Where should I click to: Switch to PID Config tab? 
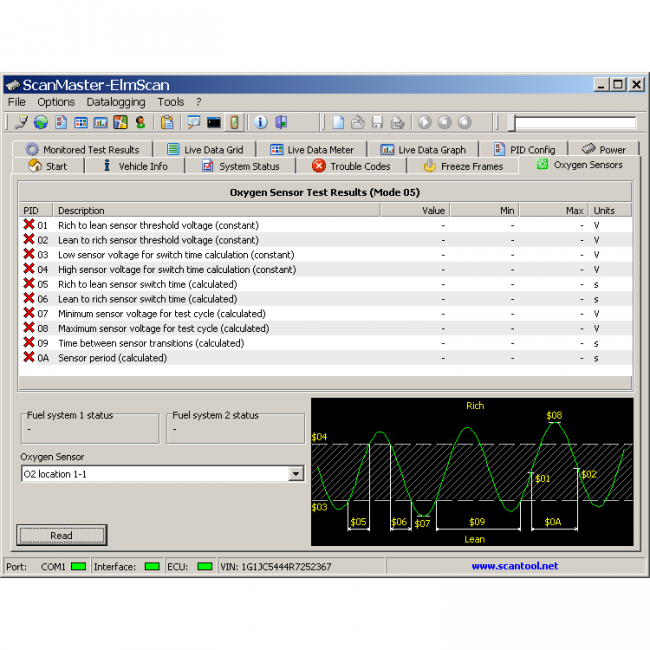click(524, 149)
